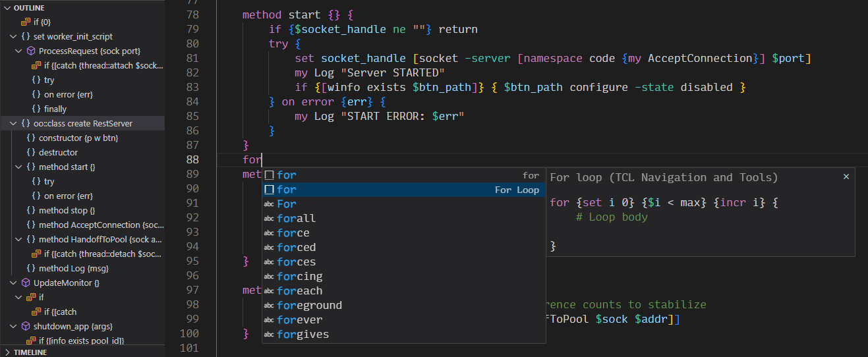Collapse the method HandoffToPool chevron

pos(19,239)
